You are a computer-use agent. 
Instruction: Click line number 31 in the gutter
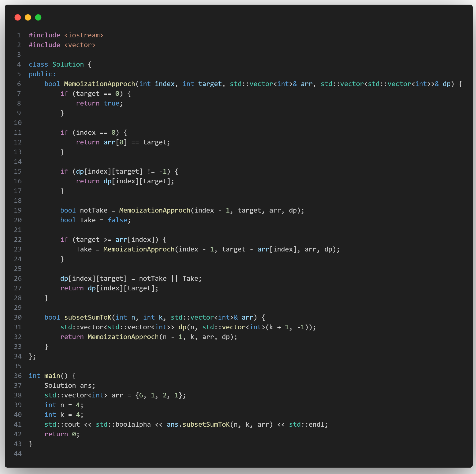[18, 327]
